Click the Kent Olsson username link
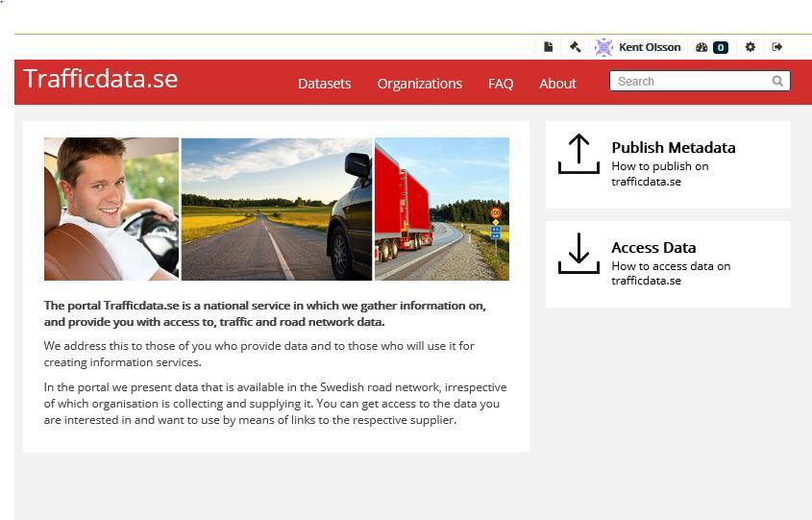The height and width of the screenshot is (520, 812). pyautogui.click(x=650, y=47)
